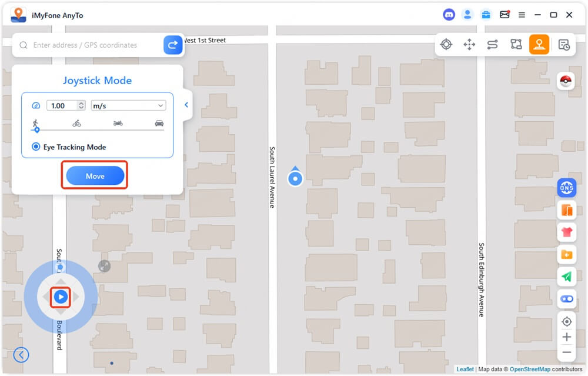Click the joystick left arrow
Screen dimensions: 588x376
46,297
